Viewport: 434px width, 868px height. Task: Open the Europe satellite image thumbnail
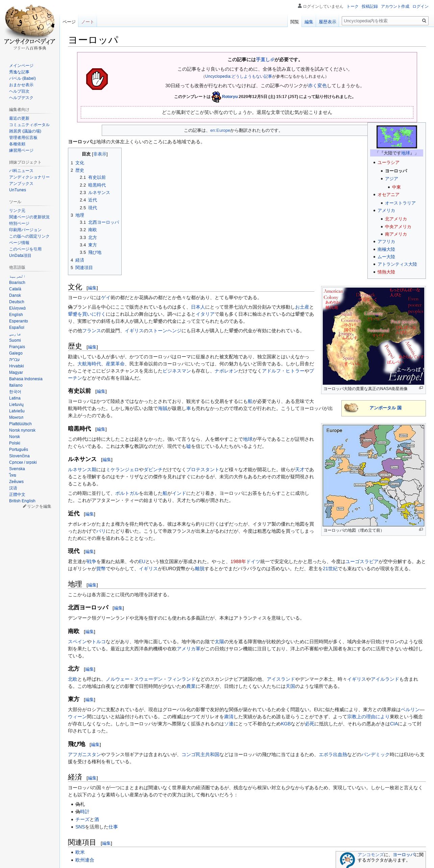[373, 336]
